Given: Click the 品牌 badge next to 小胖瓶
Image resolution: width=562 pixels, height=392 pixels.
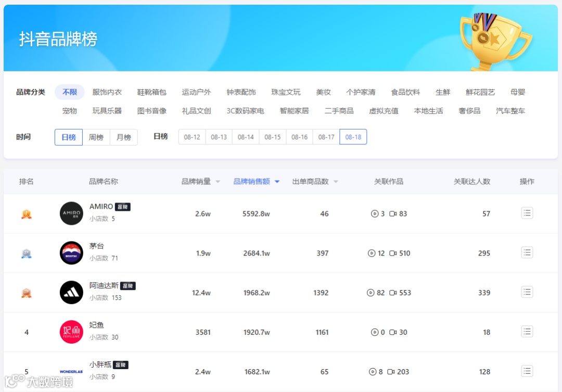Looking at the screenshot, I should (121, 365).
